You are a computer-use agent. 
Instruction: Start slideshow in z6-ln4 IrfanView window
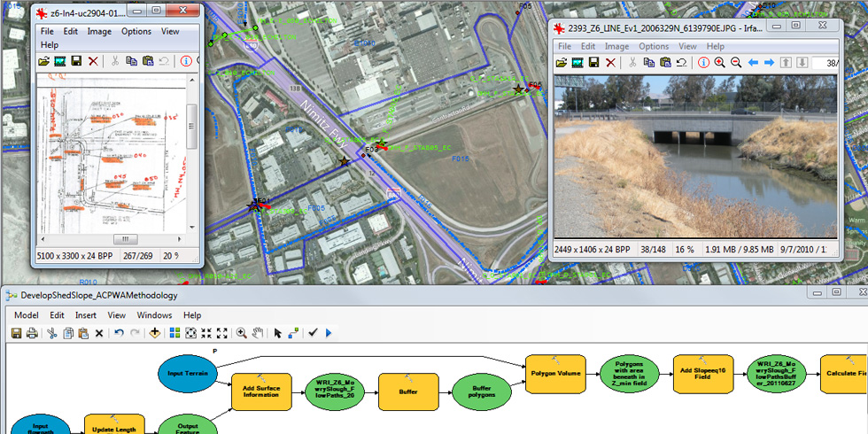(60, 61)
